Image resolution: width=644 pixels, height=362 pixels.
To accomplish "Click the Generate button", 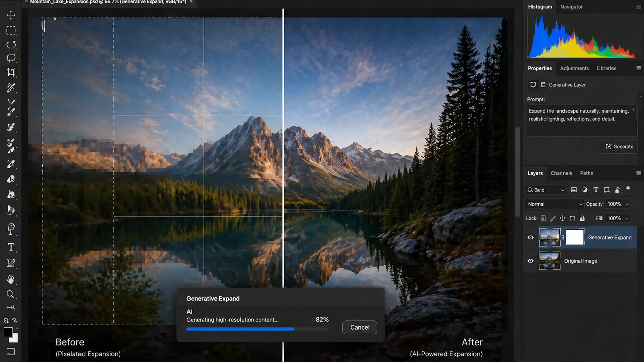I will click(x=619, y=147).
